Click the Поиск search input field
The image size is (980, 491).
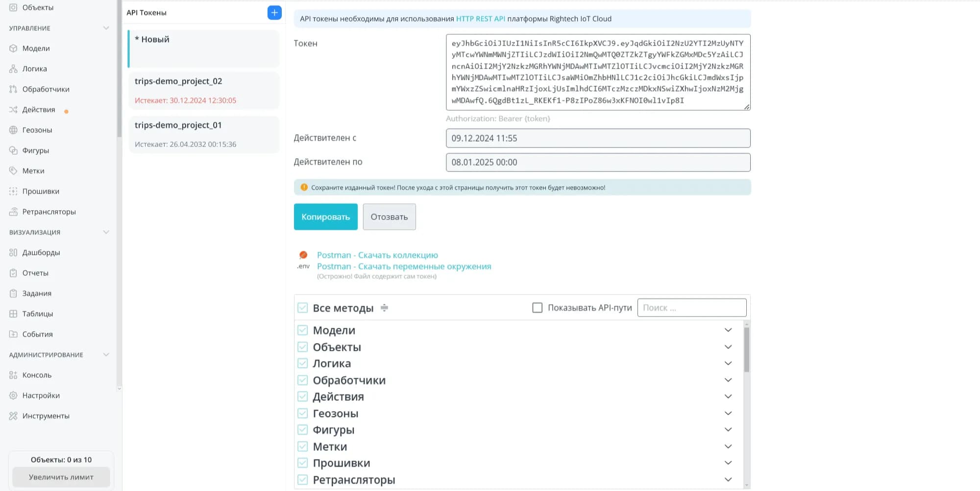(x=691, y=308)
